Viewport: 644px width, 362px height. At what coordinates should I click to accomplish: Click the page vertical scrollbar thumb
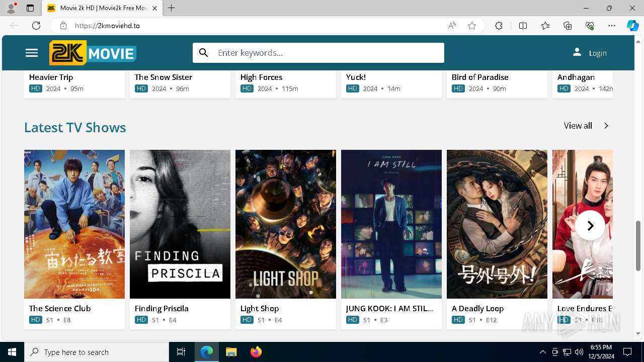pyautogui.click(x=638, y=245)
